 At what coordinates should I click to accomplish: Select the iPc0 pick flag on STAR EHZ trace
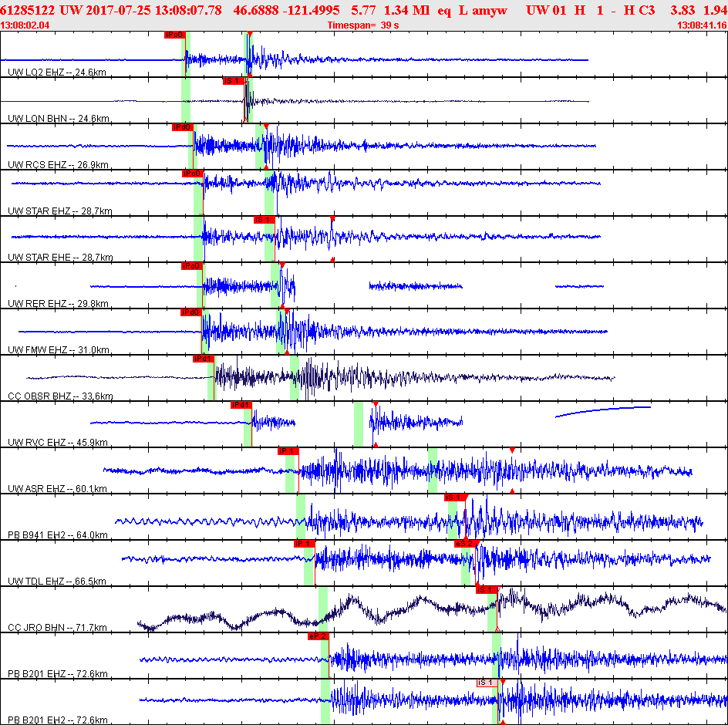192,174
